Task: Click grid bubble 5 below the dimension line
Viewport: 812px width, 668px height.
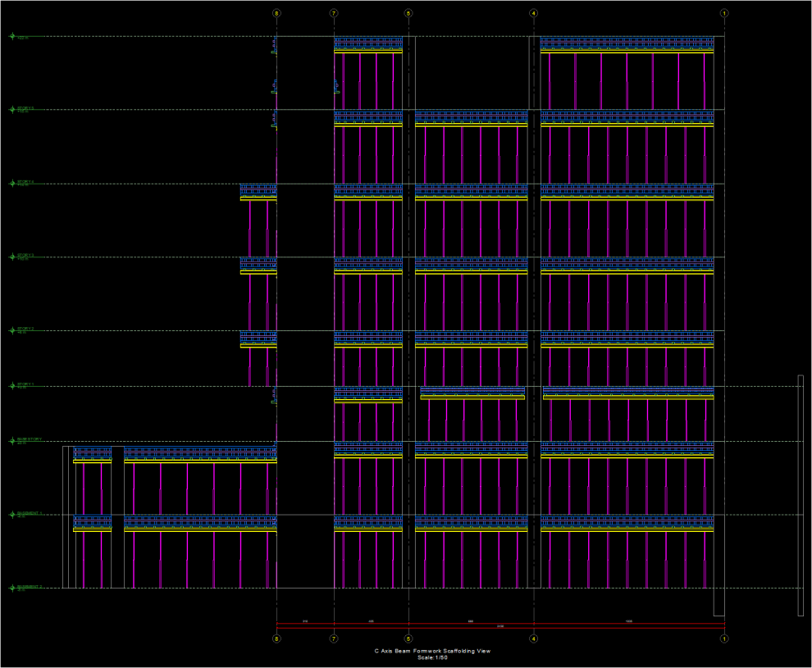Action: click(408, 638)
